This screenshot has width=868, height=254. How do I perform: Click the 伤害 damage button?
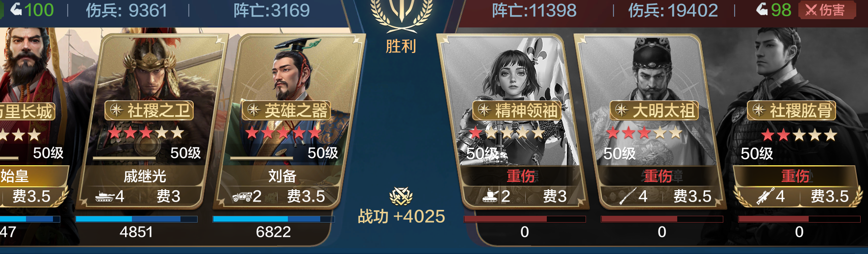coord(827,10)
